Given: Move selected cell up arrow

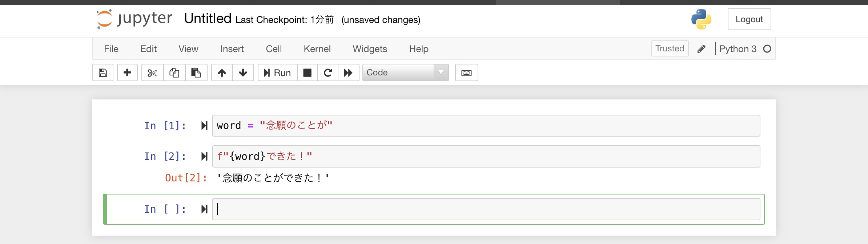Looking at the screenshot, I should (222, 72).
